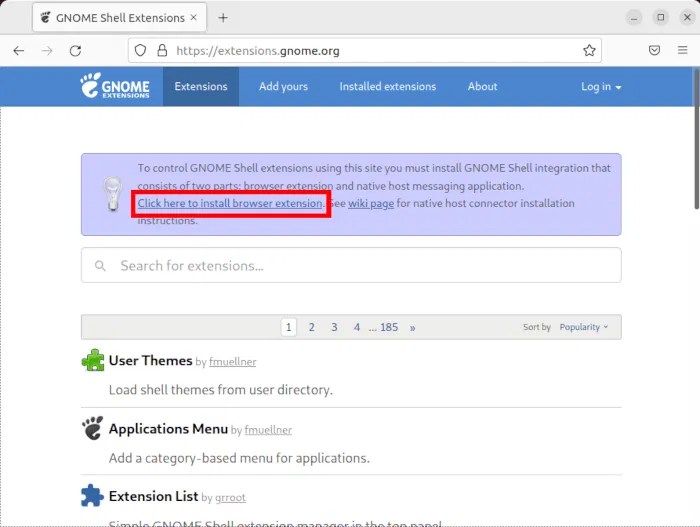This screenshot has width=700, height=527.
Task: Open the Sort by Popularity dropdown
Action: (x=583, y=327)
